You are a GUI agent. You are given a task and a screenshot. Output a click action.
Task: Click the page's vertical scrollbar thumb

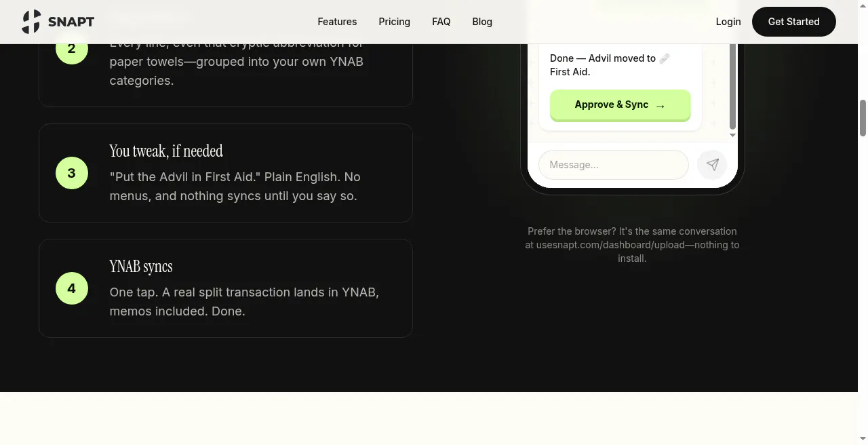[x=863, y=118]
